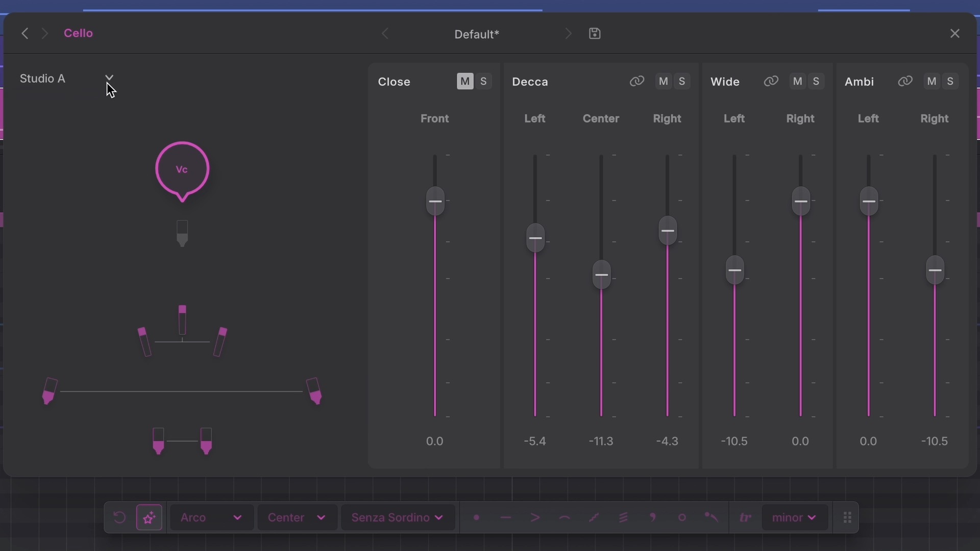Mute the Ambi microphone M button
This screenshot has height=551, width=980.
point(932,82)
